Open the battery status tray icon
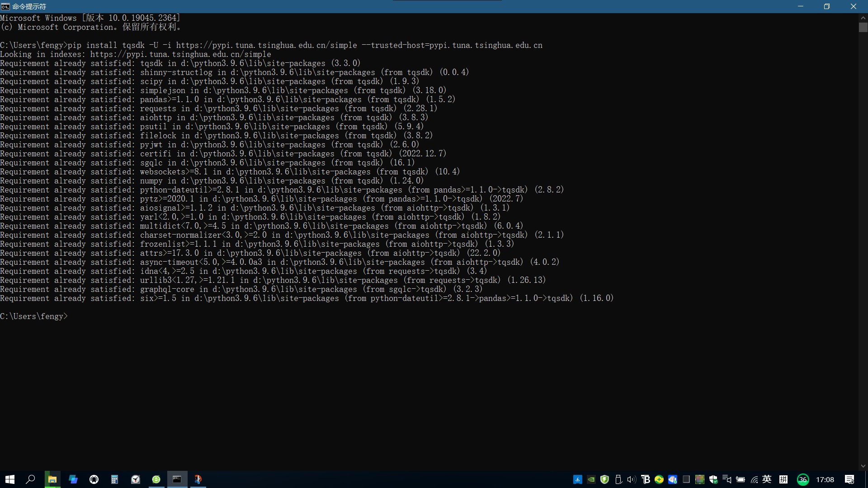This screenshot has width=868, height=488. tap(741, 480)
